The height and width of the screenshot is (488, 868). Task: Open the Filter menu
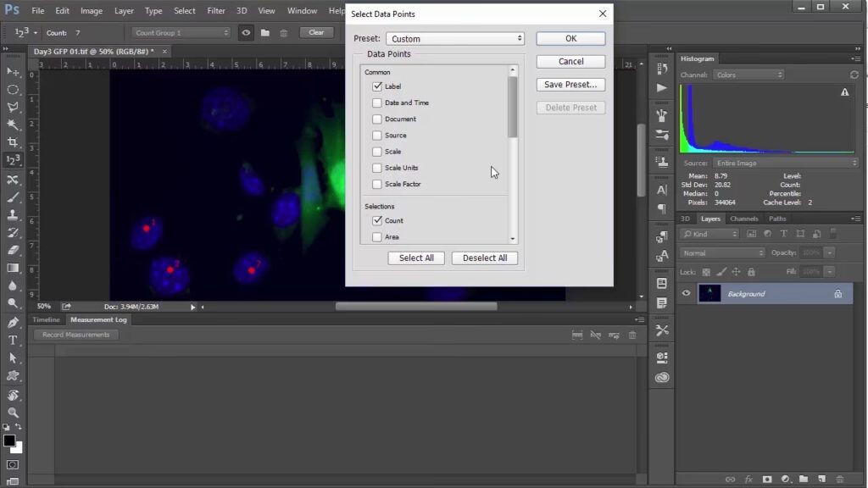point(216,11)
